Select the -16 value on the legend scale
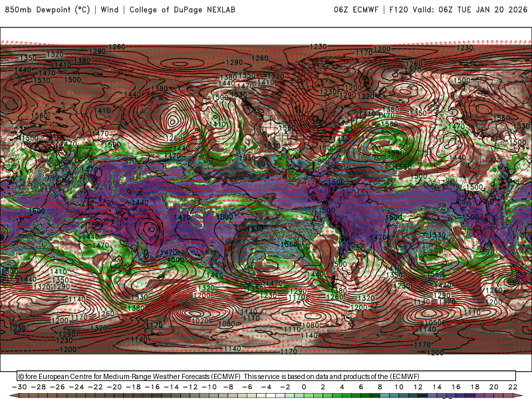This screenshot has height=399, width=532. pyautogui.click(x=153, y=387)
